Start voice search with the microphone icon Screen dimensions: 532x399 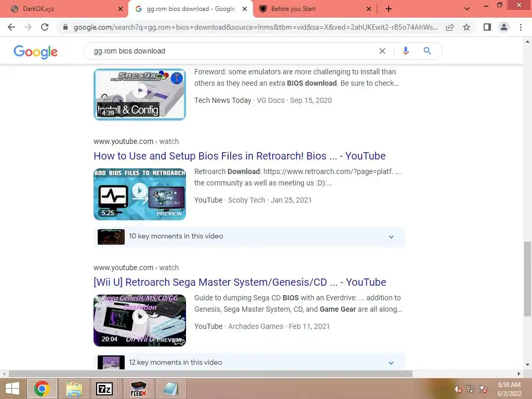(405, 51)
